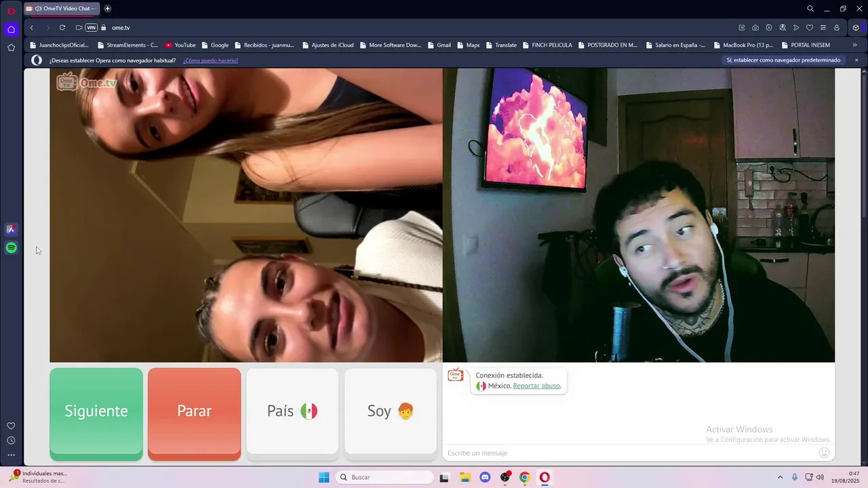The height and width of the screenshot is (488, 868).
Task: Toggle the VPN badge in address bar
Action: click(91, 28)
